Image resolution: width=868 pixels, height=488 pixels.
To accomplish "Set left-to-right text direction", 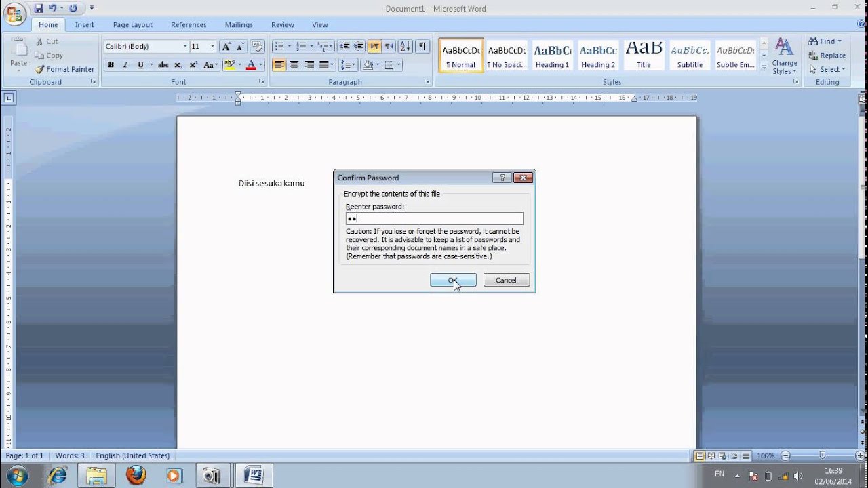I will 374,46.
